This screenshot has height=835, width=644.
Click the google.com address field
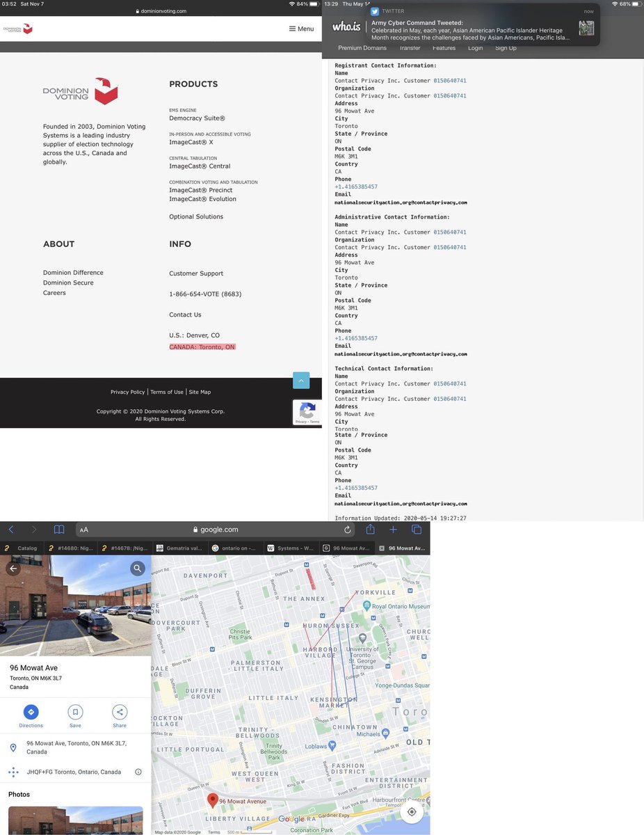tap(216, 530)
